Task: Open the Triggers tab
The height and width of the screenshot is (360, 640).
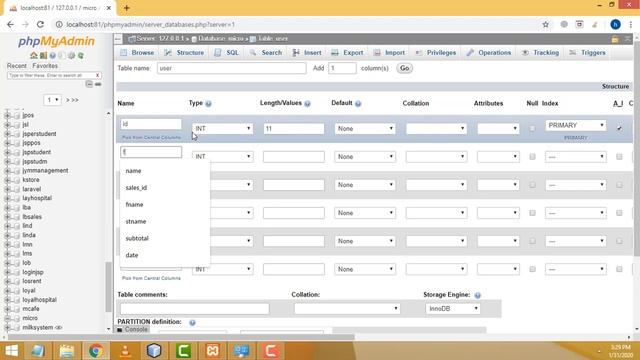Action: pos(587,53)
